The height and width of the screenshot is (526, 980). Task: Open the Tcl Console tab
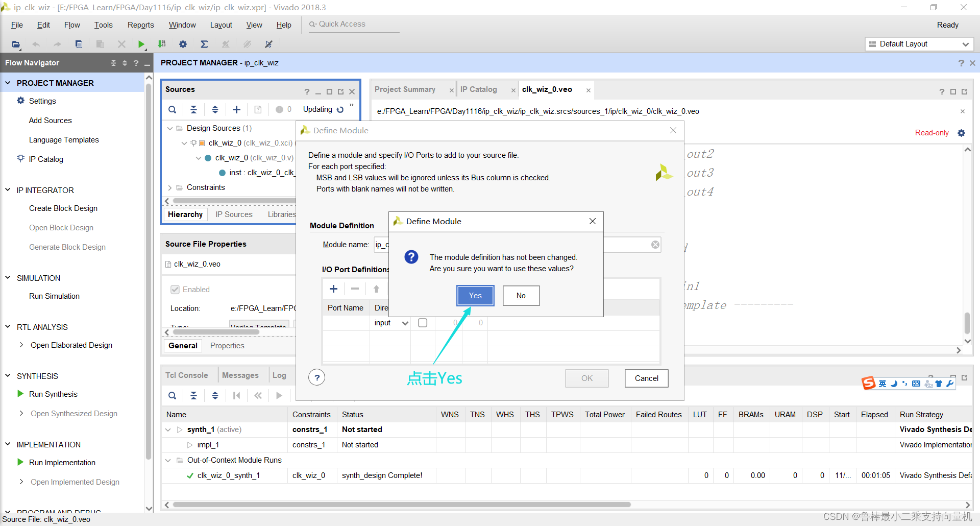pyautogui.click(x=186, y=375)
